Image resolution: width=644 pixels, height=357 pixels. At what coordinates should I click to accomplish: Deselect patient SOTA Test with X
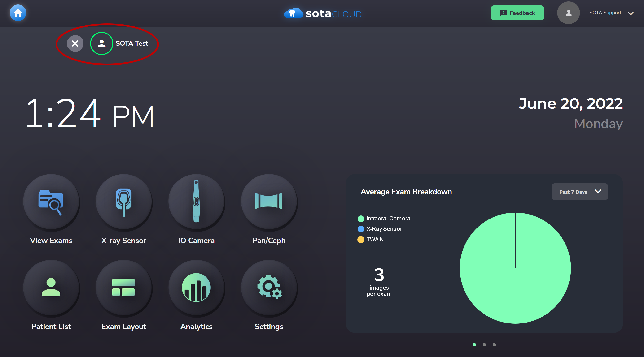[x=75, y=43]
